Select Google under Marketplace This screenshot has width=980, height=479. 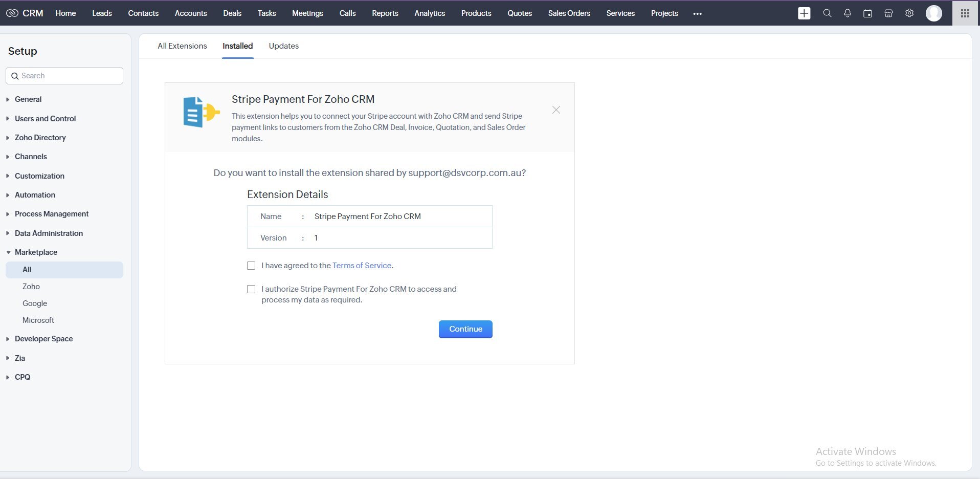pyautogui.click(x=35, y=303)
